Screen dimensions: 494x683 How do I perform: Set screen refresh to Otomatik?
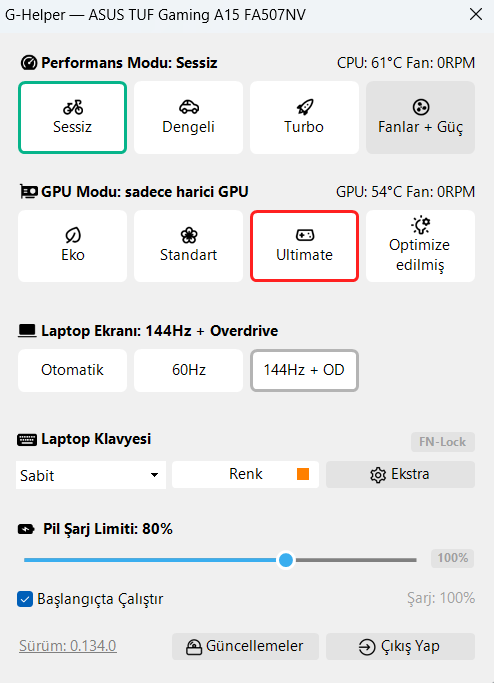[x=72, y=370]
